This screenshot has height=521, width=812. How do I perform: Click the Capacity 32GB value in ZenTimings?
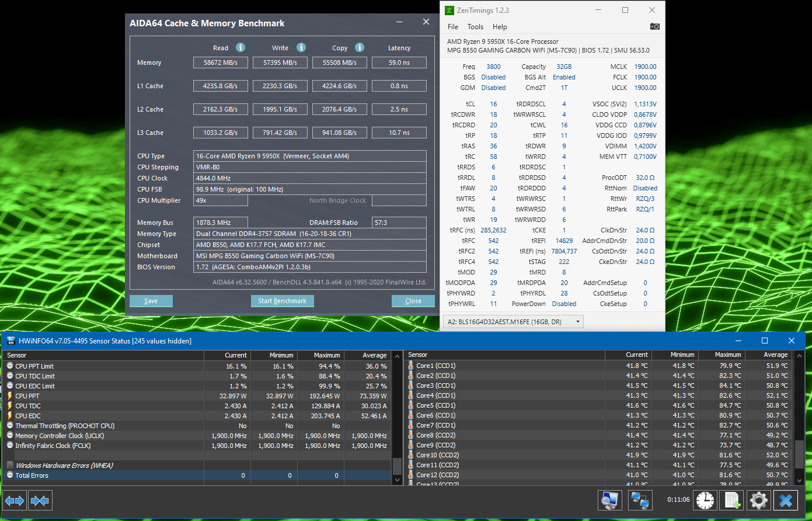click(564, 67)
